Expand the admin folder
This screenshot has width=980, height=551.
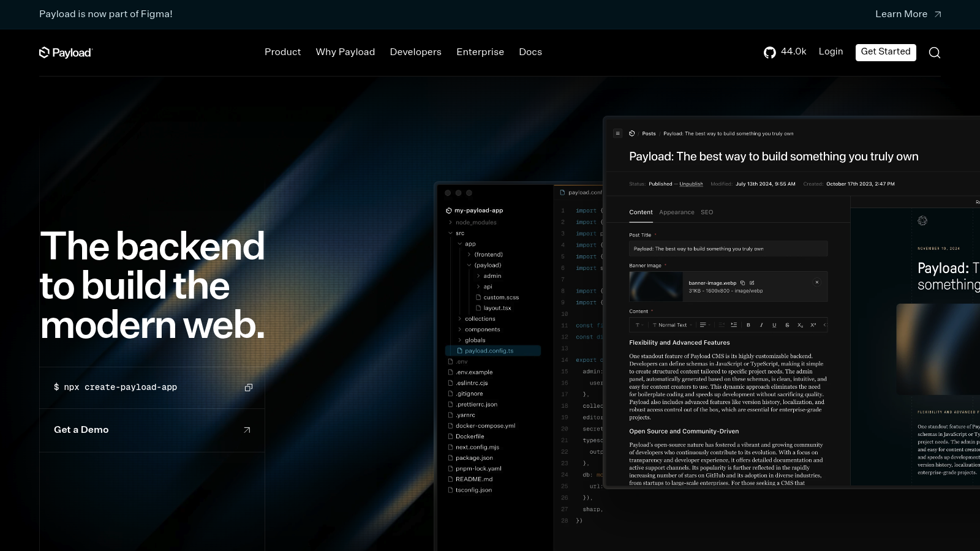pos(489,276)
